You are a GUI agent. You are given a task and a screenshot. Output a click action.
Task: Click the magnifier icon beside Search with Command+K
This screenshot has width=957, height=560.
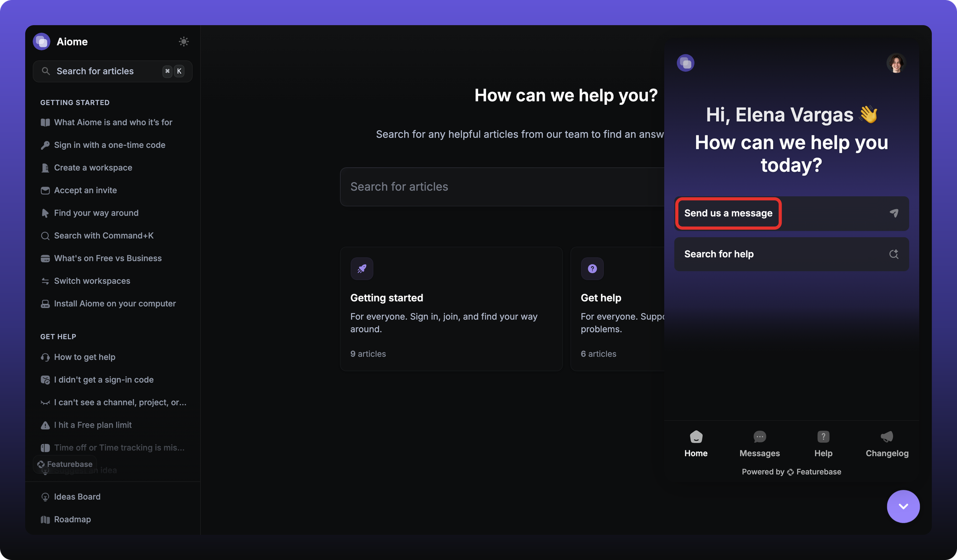[x=45, y=236]
